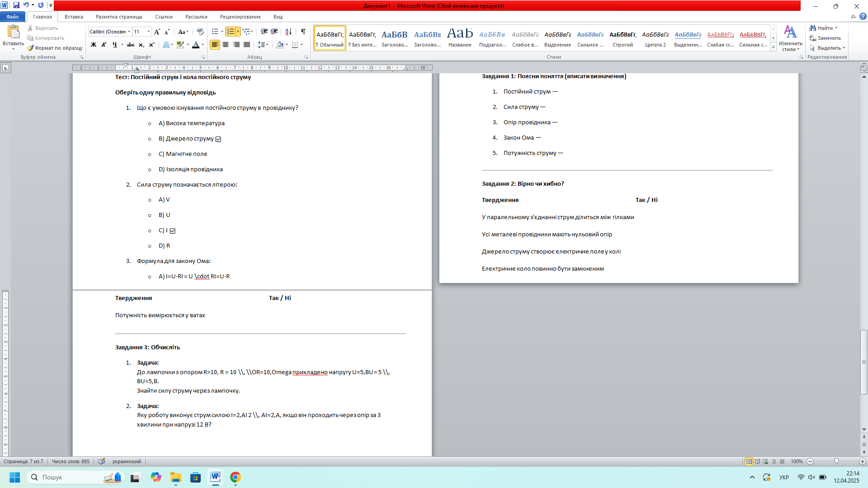This screenshot has width=868, height=488.
Task: Click the checkbox next to answer 'C) I'
Action: tap(173, 231)
